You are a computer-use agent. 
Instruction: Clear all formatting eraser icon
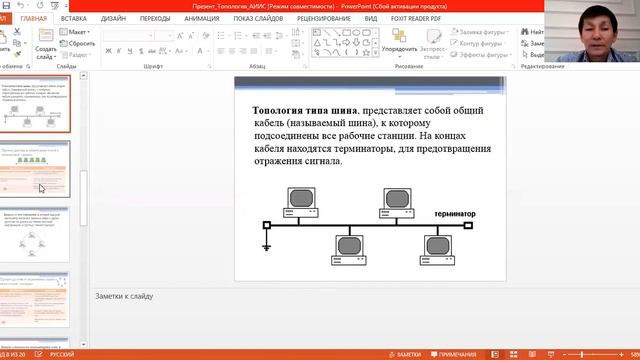coord(206,36)
